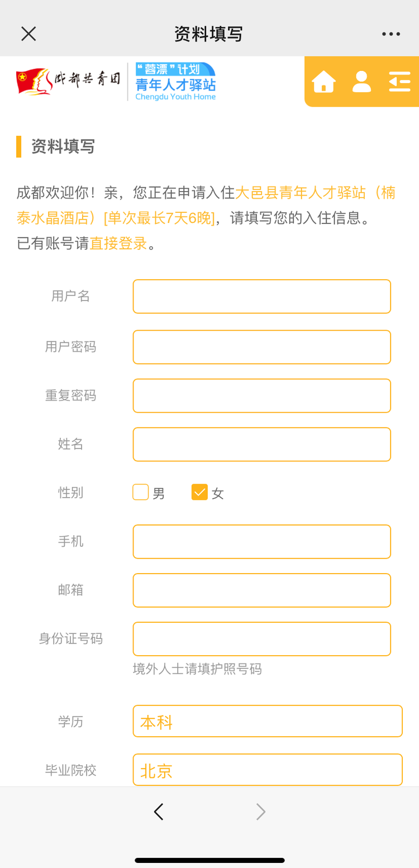
Task: Check the 男 gender checkbox
Action: [x=141, y=492]
